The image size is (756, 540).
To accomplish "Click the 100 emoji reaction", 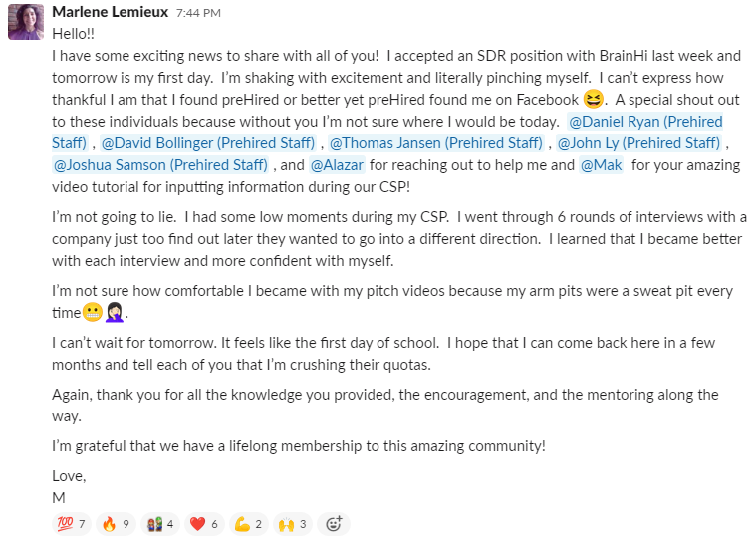I will pos(70,523).
